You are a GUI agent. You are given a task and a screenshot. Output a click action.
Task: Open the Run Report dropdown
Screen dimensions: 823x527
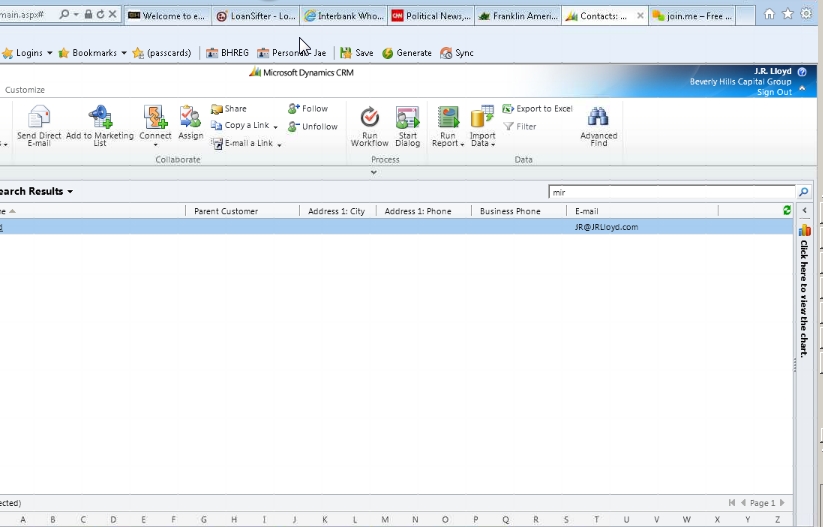(x=448, y=143)
